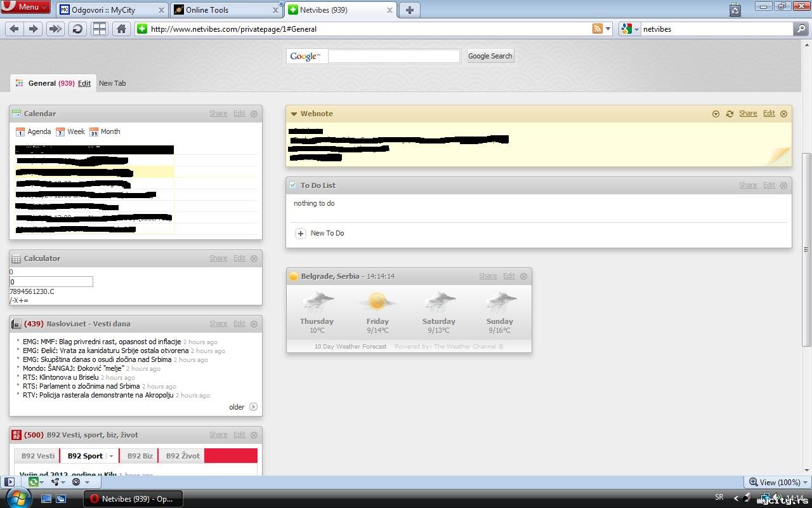
Task: Click Edit next to the General tab
Action: [x=84, y=83]
